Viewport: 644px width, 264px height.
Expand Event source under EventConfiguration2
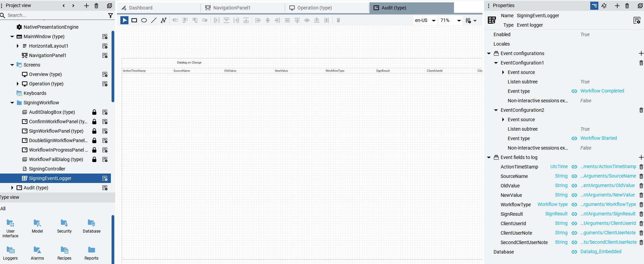pos(503,120)
